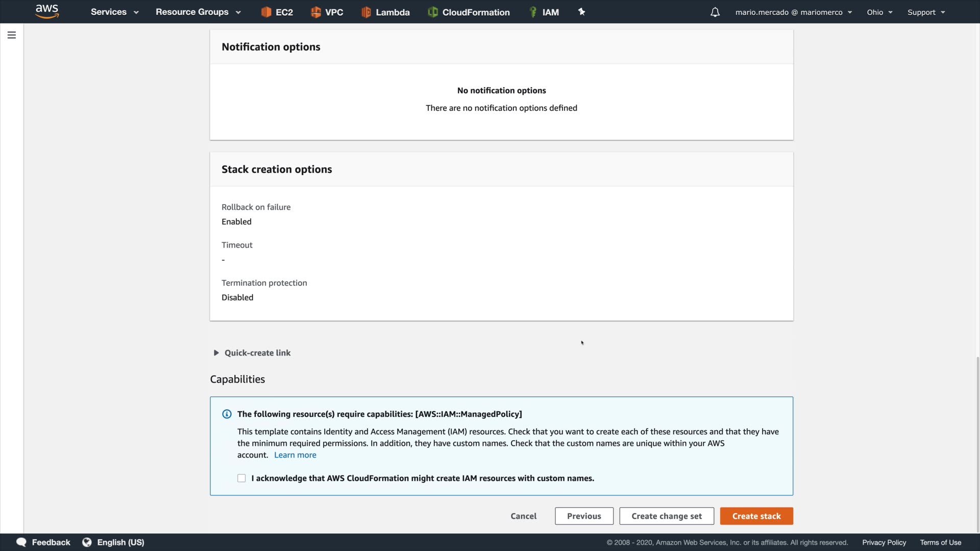Open the Services dropdown menu
The image size is (980, 551).
tap(114, 12)
